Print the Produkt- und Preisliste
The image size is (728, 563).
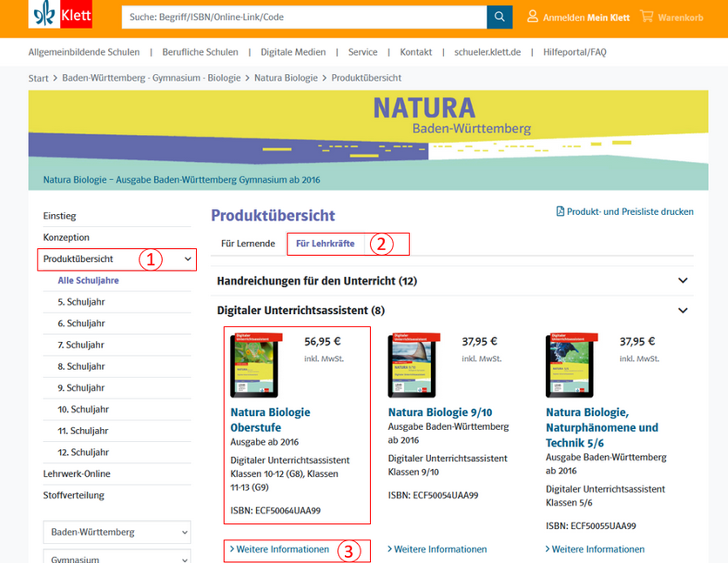[624, 211]
